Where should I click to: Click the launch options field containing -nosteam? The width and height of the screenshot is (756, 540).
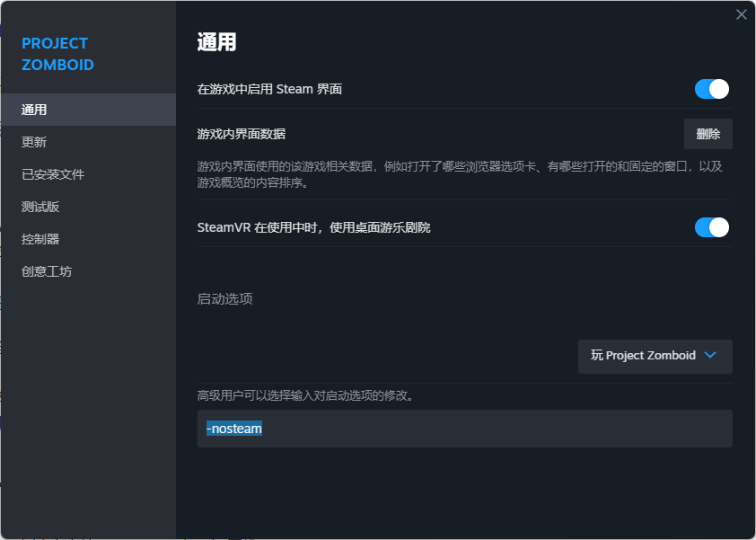(x=465, y=429)
